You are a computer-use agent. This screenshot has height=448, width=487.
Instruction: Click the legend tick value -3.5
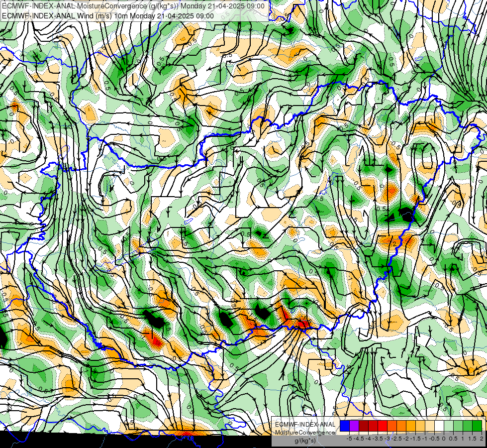(378, 439)
